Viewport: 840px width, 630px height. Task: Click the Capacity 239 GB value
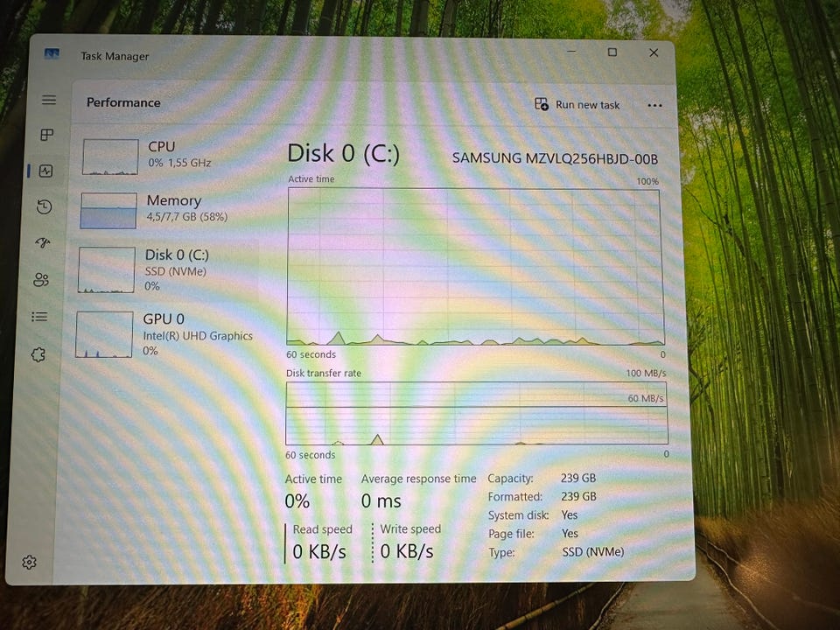(x=578, y=478)
